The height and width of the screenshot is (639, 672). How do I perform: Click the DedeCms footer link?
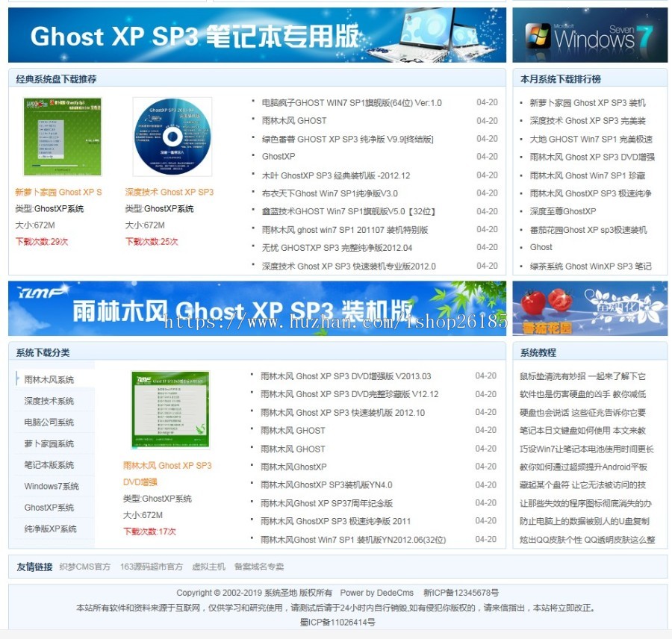click(x=395, y=593)
